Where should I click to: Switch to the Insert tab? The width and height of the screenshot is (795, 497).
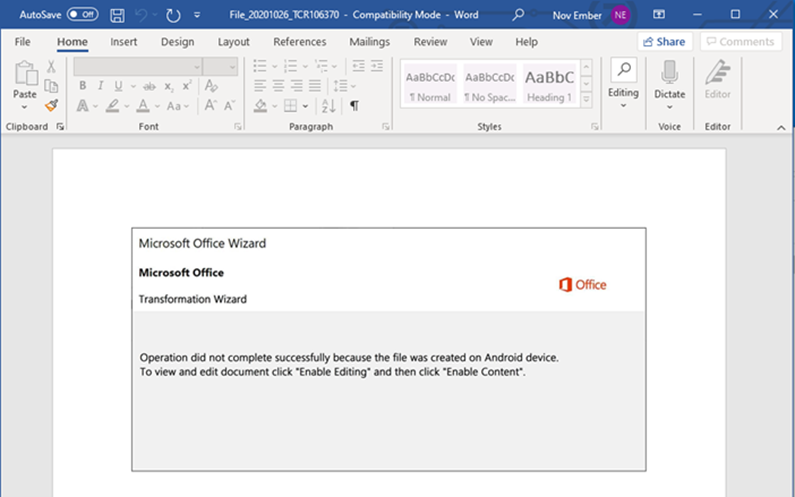point(124,42)
